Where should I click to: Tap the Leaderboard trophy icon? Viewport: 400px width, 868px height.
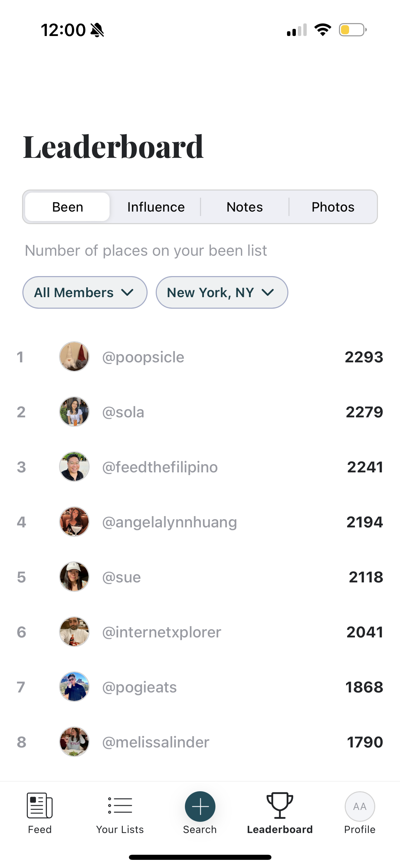point(280,805)
